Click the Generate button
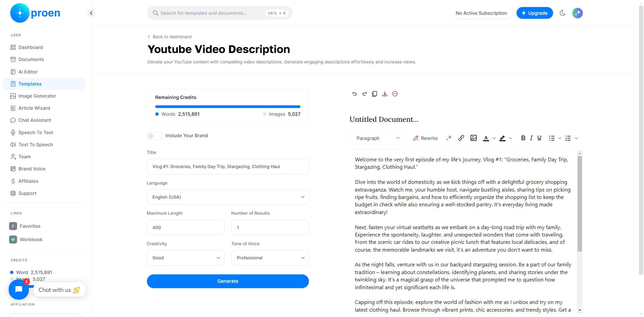 point(228,281)
